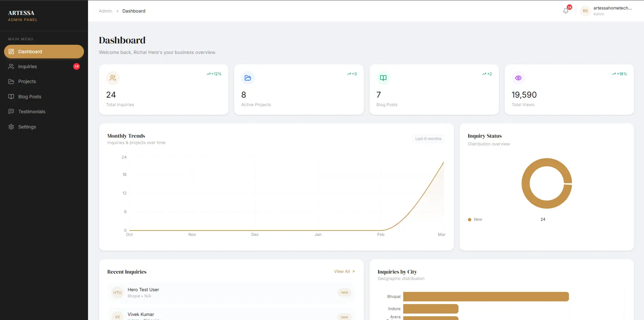
Task: Click the Testimonials speech bubble icon
Action: point(11,112)
